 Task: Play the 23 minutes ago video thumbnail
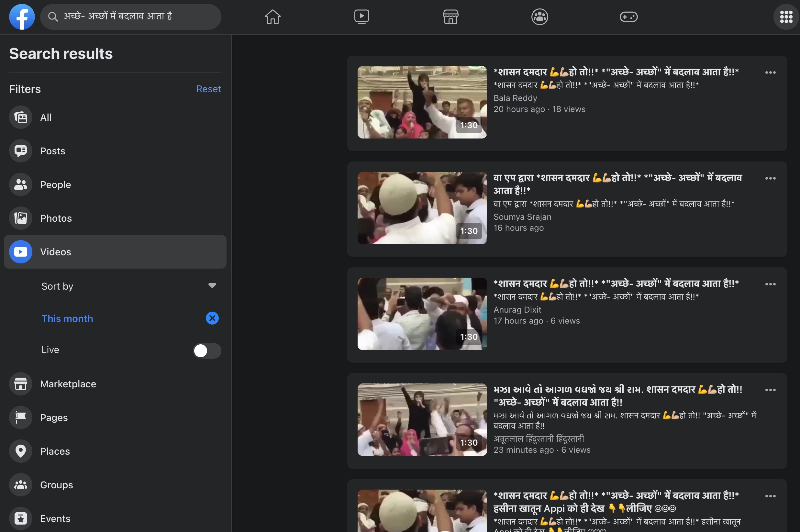tap(422, 420)
